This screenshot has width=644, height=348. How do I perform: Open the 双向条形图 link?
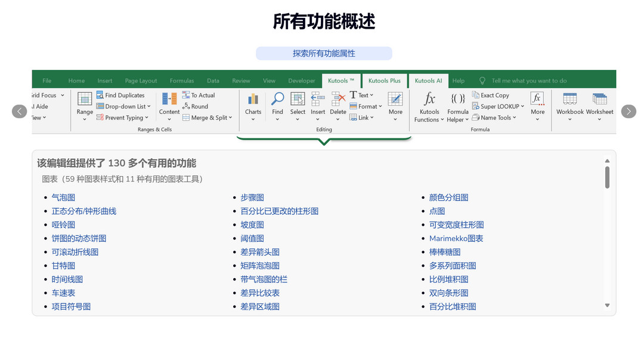point(448,293)
